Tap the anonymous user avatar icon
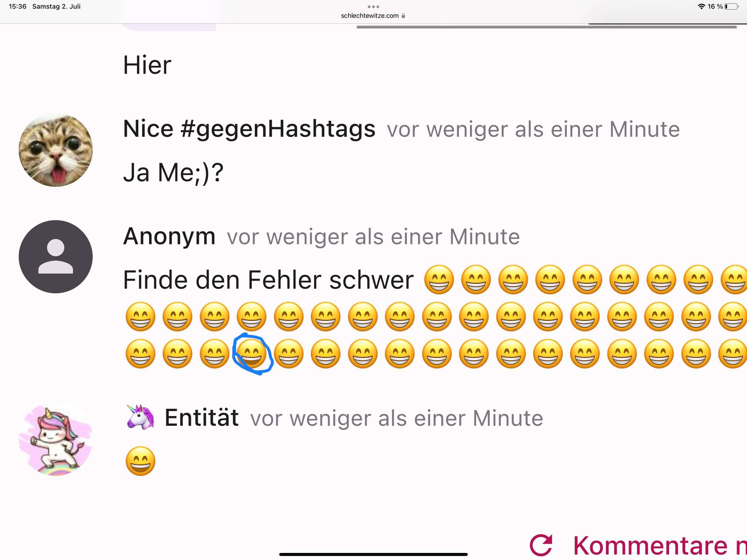This screenshot has height=560, width=747. tap(56, 257)
